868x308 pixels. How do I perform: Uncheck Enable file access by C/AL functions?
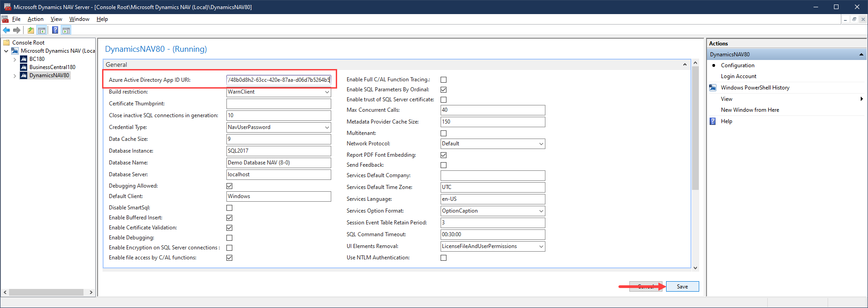(x=230, y=258)
